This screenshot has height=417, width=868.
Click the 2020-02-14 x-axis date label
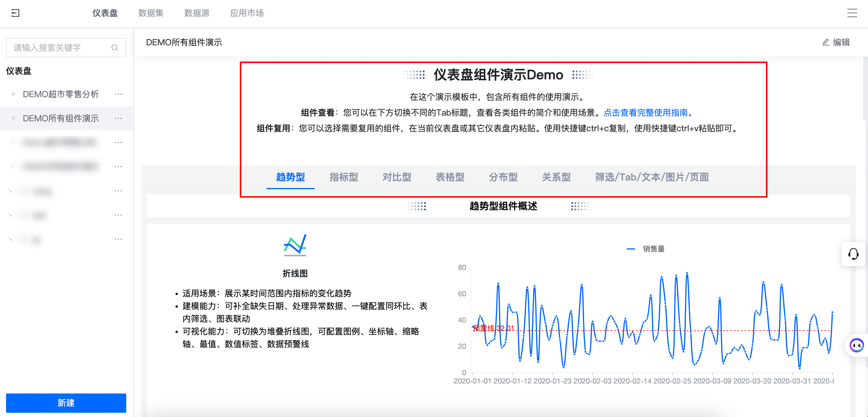coord(632,381)
